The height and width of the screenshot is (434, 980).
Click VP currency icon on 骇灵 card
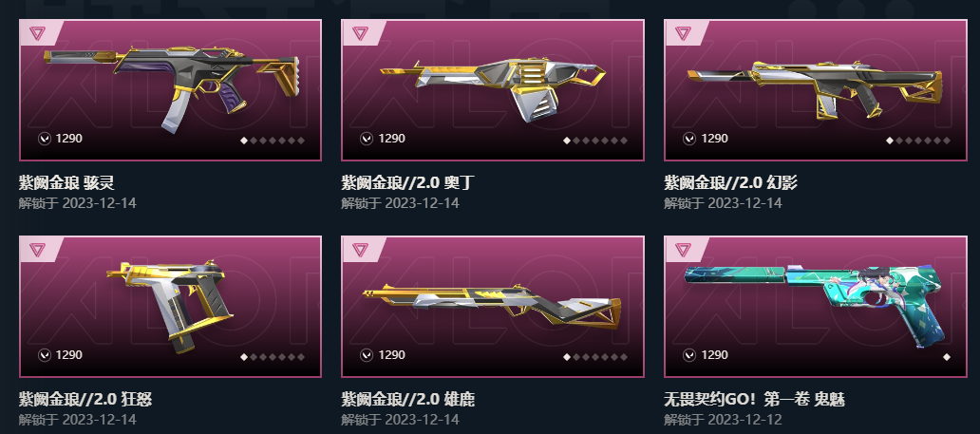coord(44,139)
